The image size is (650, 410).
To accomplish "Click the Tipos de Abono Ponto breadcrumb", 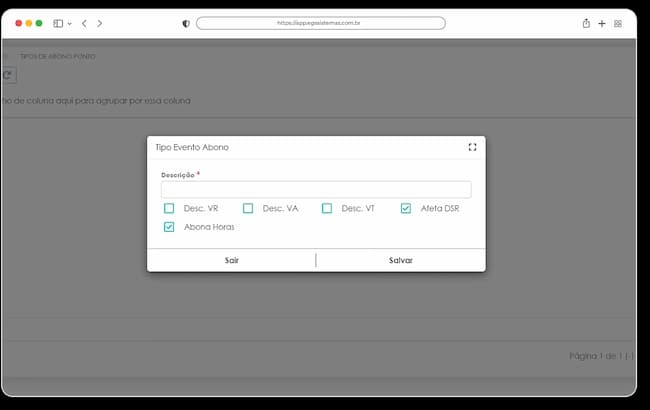I will 58,56.
